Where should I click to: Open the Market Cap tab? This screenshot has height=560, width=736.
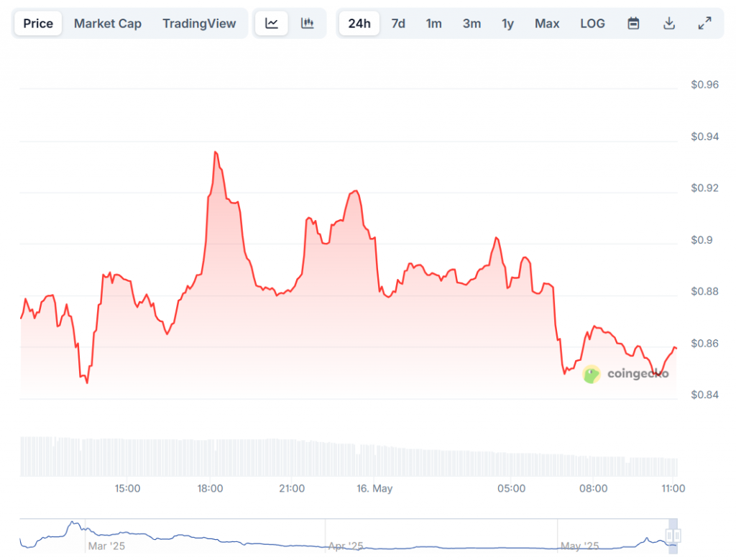click(108, 24)
